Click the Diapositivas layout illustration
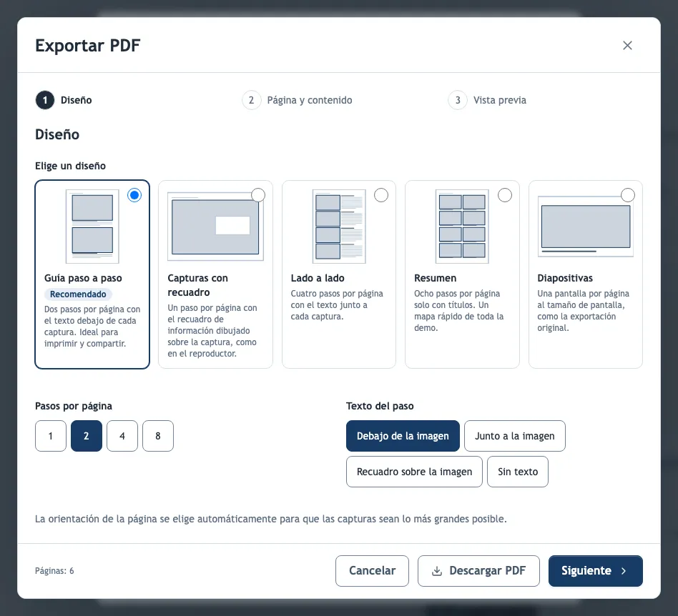Screen dimensions: 678x616 pos(586,227)
